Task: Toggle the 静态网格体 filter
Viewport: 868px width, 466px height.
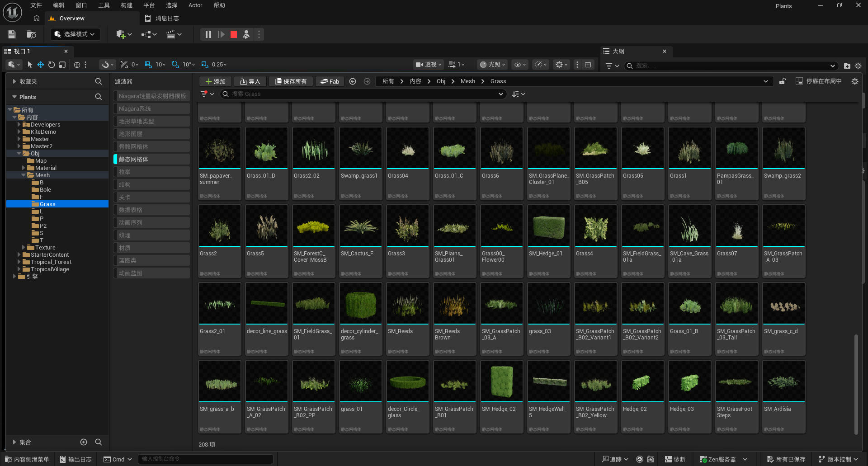Action: tap(151, 159)
